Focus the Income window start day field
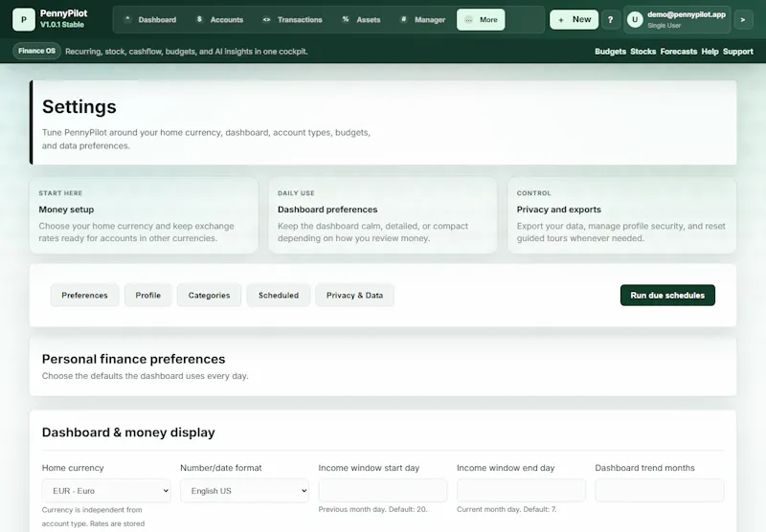The width and height of the screenshot is (766, 532). coord(383,490)
